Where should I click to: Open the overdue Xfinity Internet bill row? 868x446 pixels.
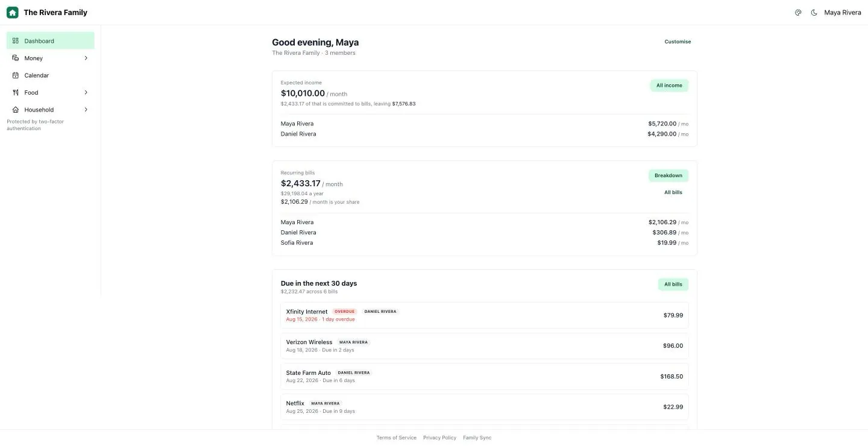[x=485, y=315]
